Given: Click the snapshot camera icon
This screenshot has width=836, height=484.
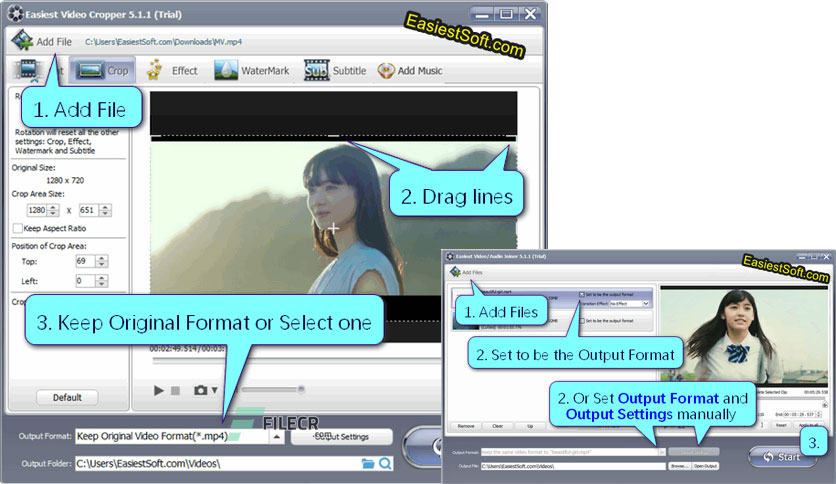Looking at the screenshot, I should point(200,390).
